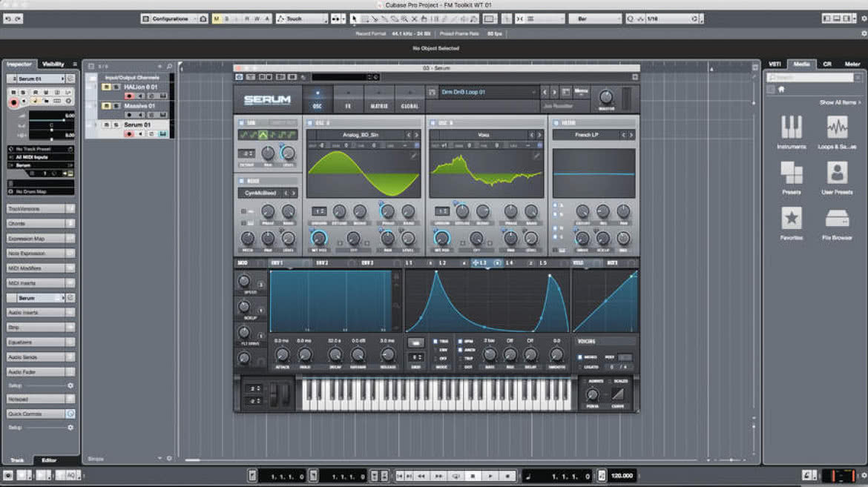868x487 pixels.
Task: Click the transport fast forward button
Action: pyautogui.click(x=438, y=476)
